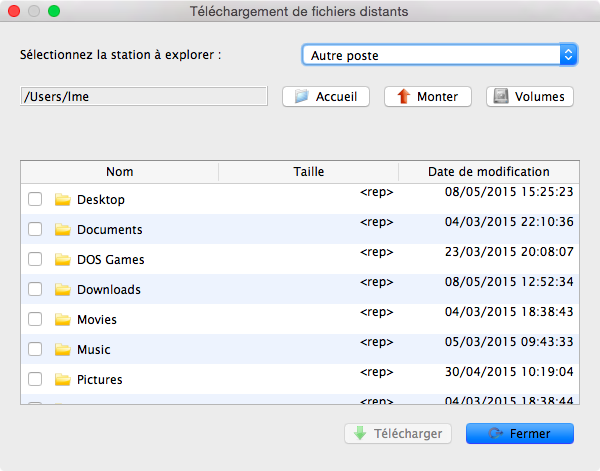Click the Downloads folder icon
The image size is (600, 471).
pyautogui.click(x=63, y=290)
